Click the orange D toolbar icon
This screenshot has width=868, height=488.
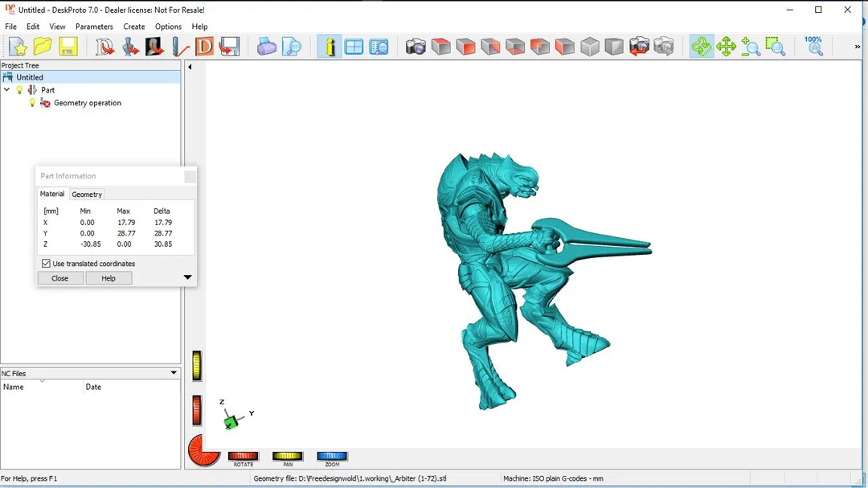pos(204,47)
